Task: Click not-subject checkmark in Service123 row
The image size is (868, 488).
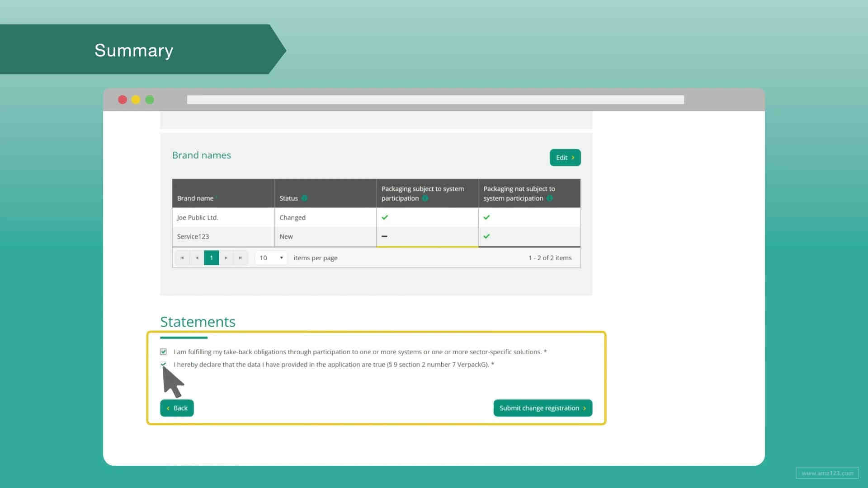Action: click(486, 236)
